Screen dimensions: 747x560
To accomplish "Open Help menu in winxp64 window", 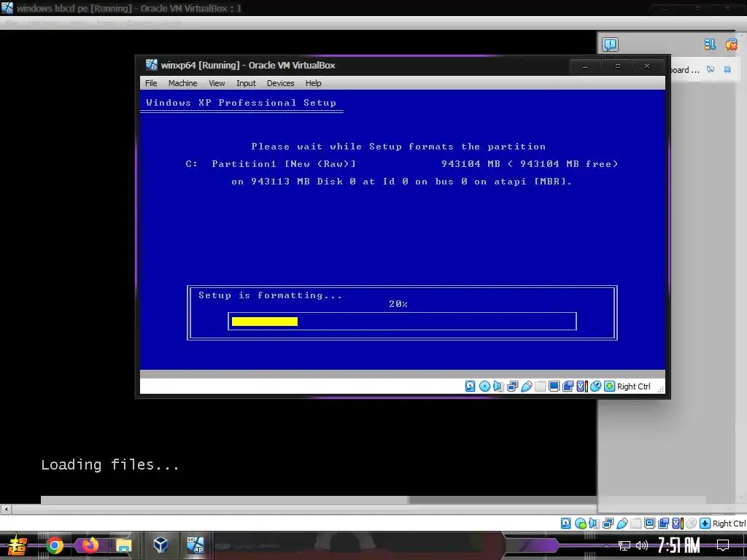I will point(313,83).
